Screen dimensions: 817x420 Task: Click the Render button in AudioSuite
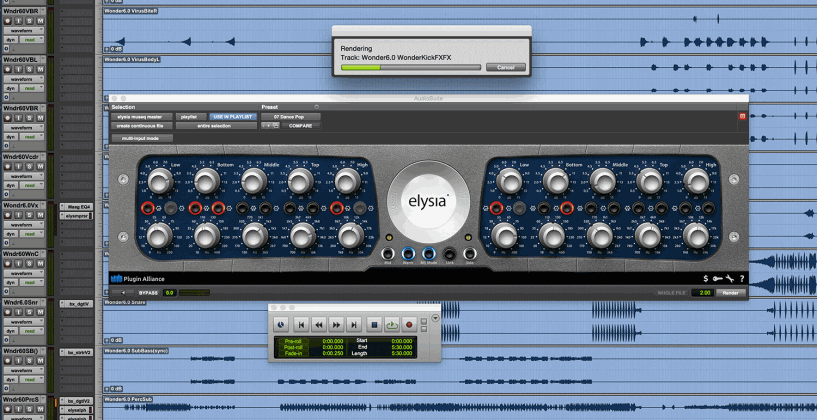[x=731, y=293]
